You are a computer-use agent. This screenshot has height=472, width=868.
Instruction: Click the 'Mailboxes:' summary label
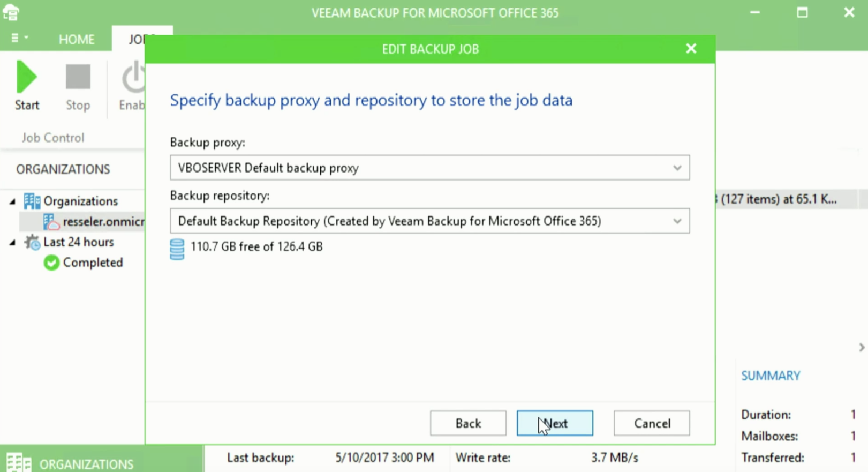pyautogui.click(x=769, y=436)
